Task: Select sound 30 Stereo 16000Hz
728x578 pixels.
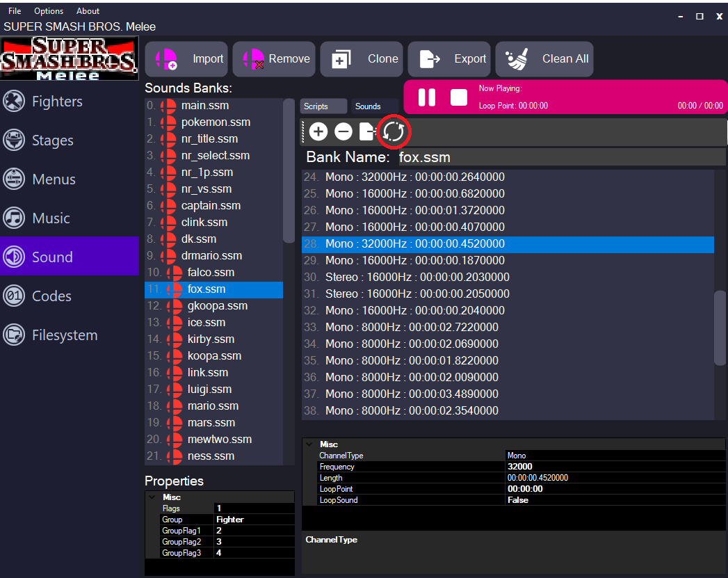Action: tap(508, 277)
